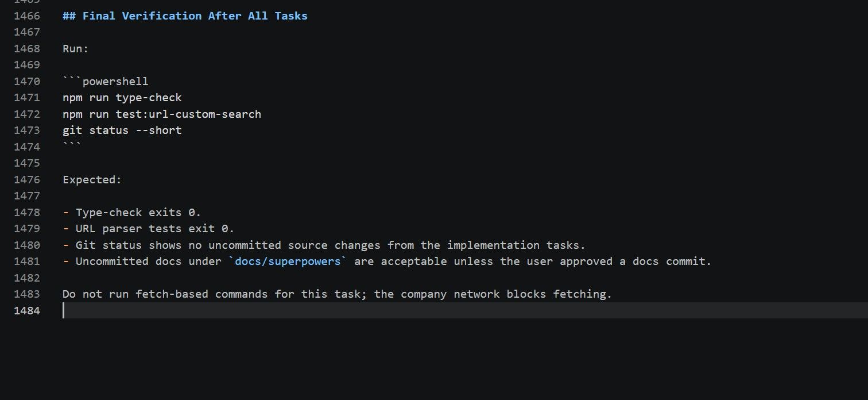Image resolution: width=868 pixels, height=400 pixels.
Task: Click the `docs/superpowers` inline code text
Action: coord(288,261)
